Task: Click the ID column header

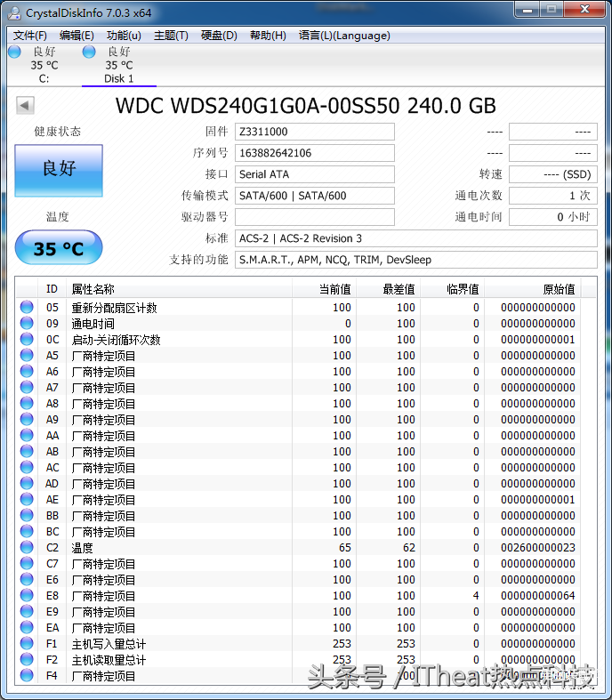Action: pos(52,289)
